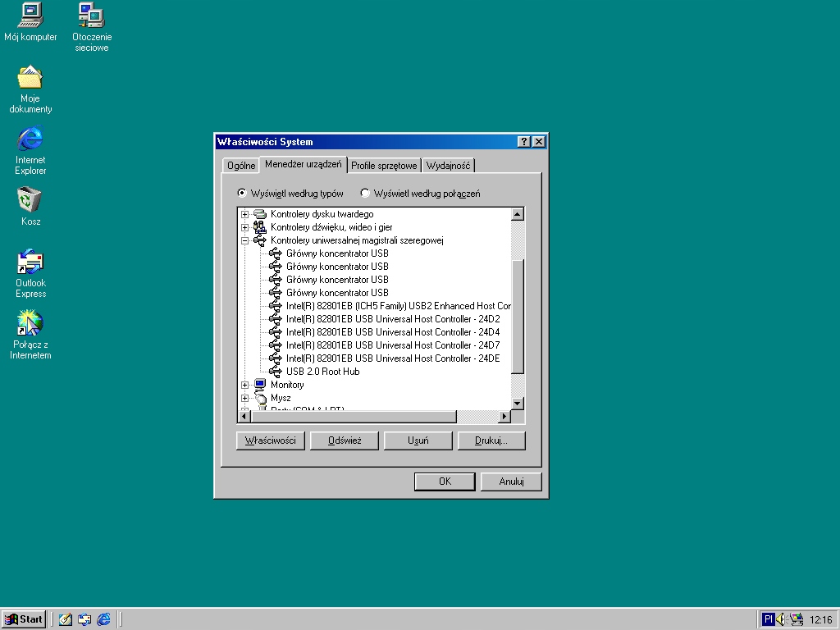840x630 pixels.
Task: Click the horizontal scrollbar thumb in device list
Action: (354, 416)
